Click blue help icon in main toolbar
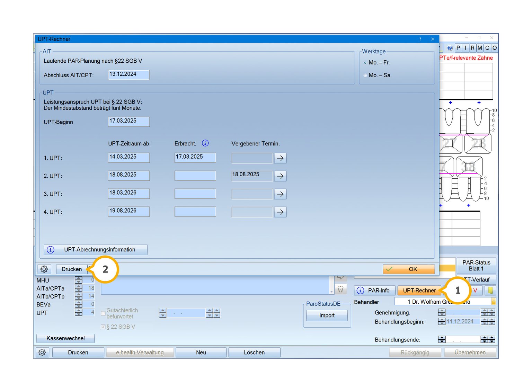The height and width of the screenshot is (392, 532). coord(450,48)
